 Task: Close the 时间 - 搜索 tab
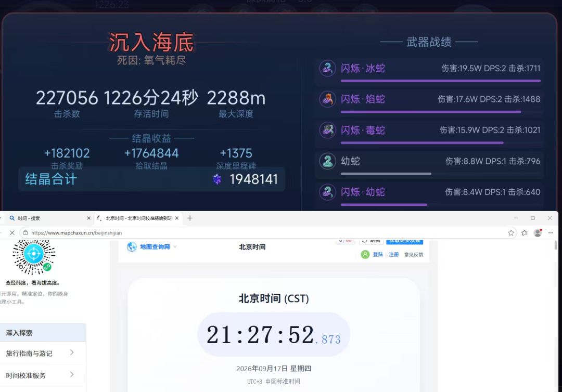click(x=88, y=218)
